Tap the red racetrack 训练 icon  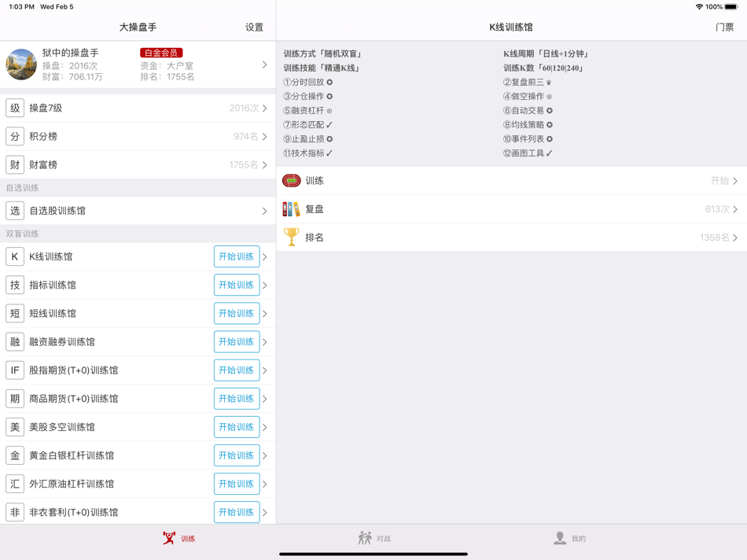292,181
